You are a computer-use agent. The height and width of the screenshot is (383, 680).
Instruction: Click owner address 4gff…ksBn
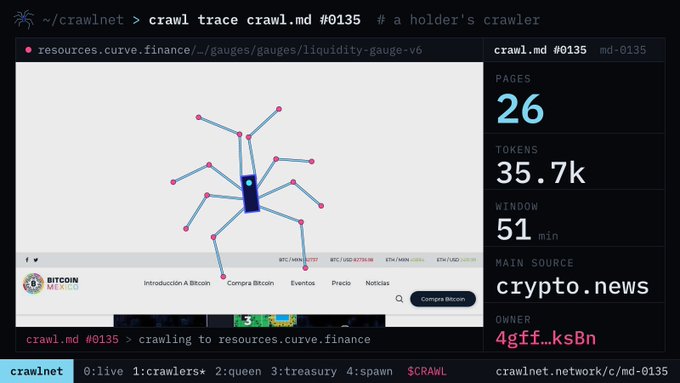(x=546, y=338)
